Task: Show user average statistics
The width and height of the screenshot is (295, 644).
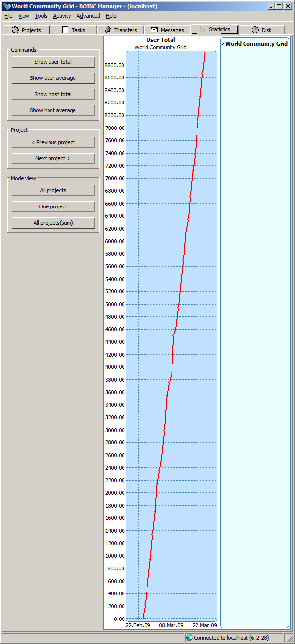Action: click(x=53, y=78)
